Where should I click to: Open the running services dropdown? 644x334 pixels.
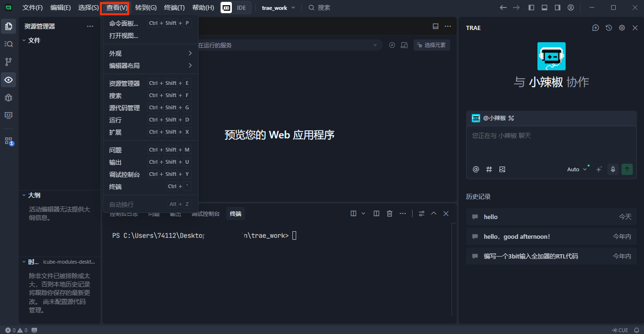click(x=375, y=45)
